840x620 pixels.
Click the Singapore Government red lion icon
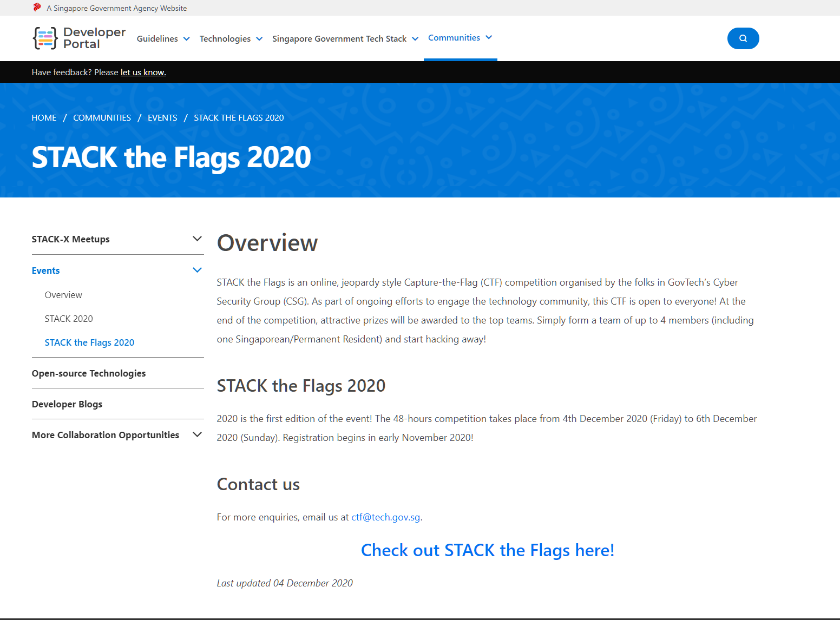pyautogui.click(x=37, y=8)
